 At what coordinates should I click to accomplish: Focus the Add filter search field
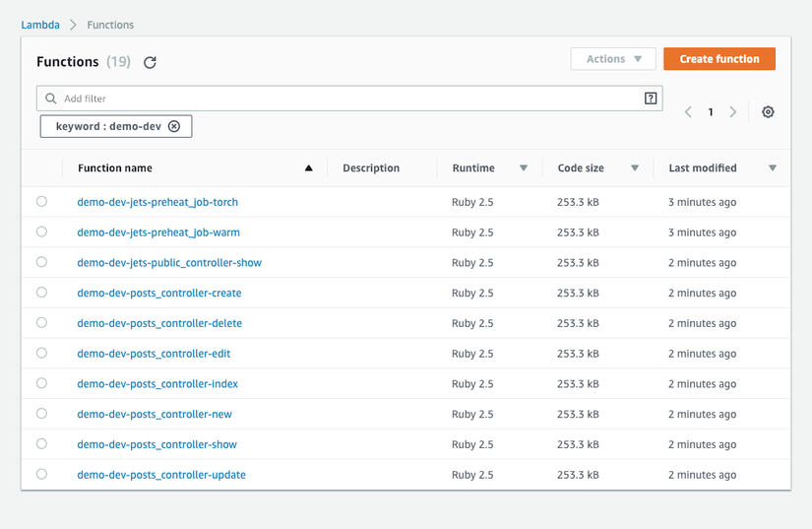[344, 99]
